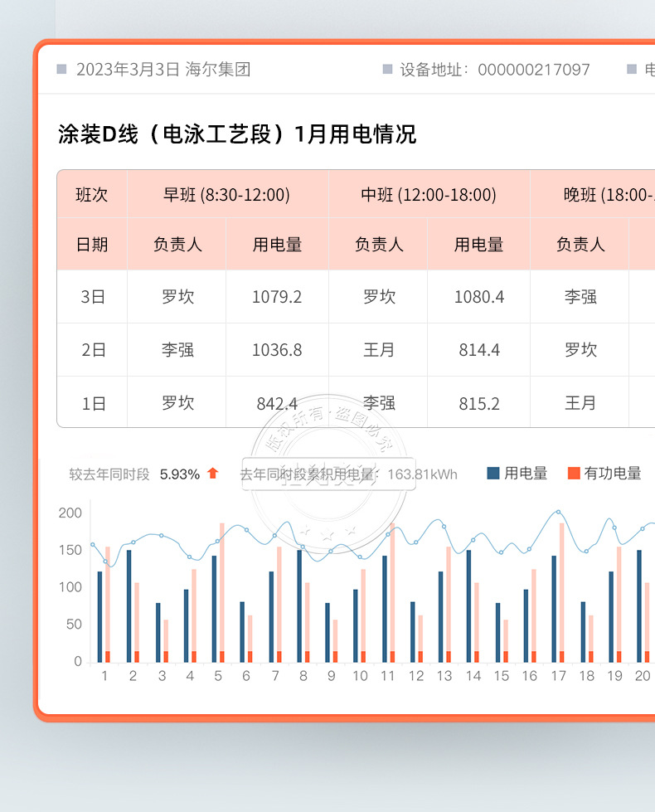This screenshot has width=655, height=812.
Task: Click the 较去年同时段 label
Action: click(109, 474)
